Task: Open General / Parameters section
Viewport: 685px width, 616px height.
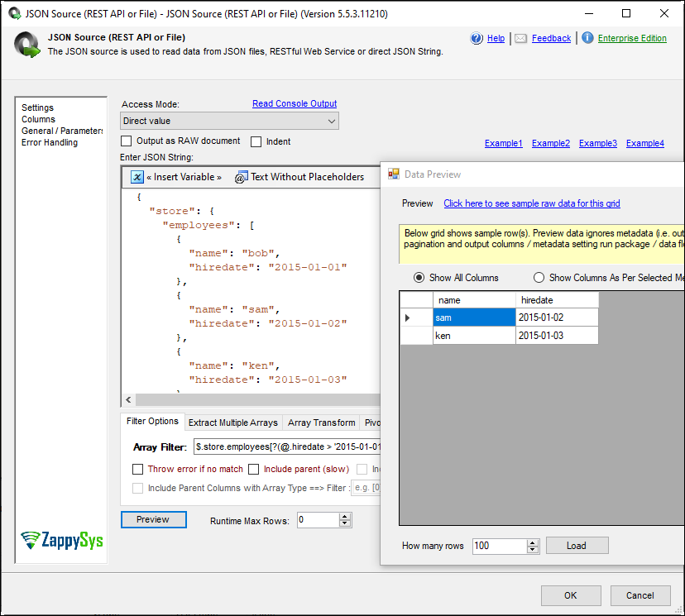Action: pos(62,131)
